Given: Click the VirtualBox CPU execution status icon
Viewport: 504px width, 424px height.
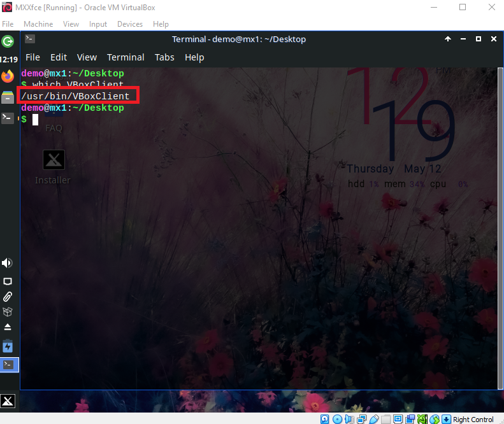Looking at the screenshot, I should [422, 419].
